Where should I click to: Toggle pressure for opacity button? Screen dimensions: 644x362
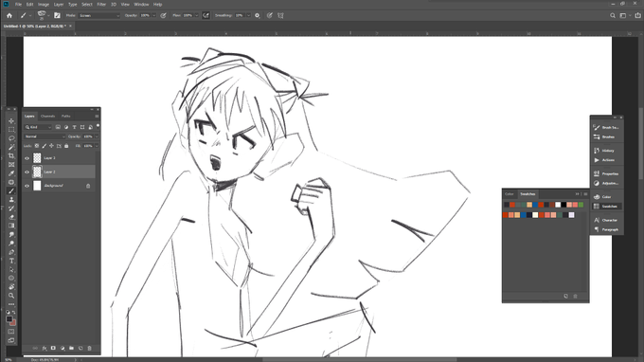164,15
